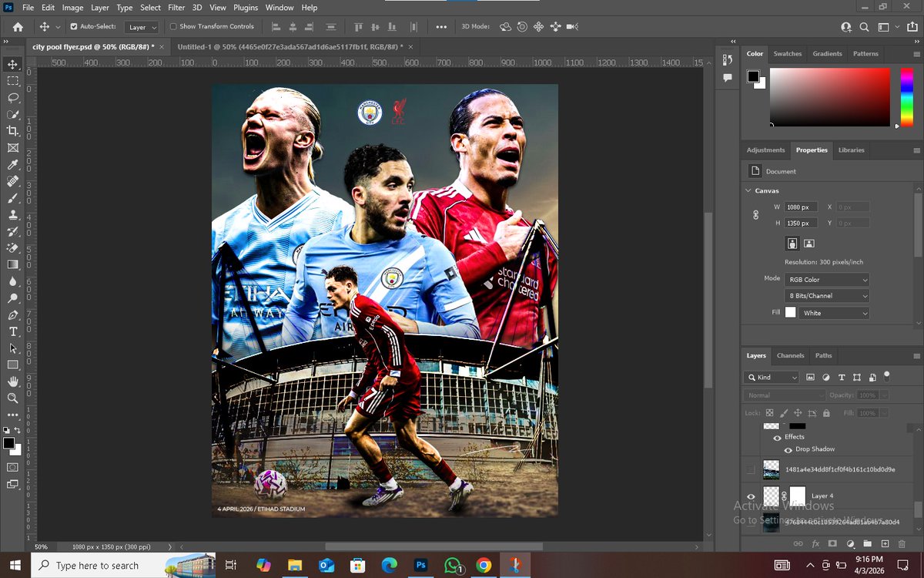Select the portrait canvas orientation button
The width and height of the screenshot is (924, 578).
pyautogui.click(x=792, y=243)
